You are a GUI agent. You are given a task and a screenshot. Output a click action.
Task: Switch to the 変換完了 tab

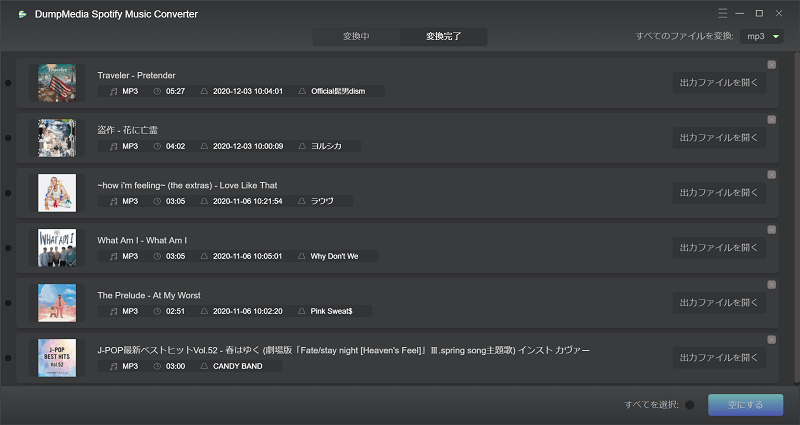click(443, 37)
